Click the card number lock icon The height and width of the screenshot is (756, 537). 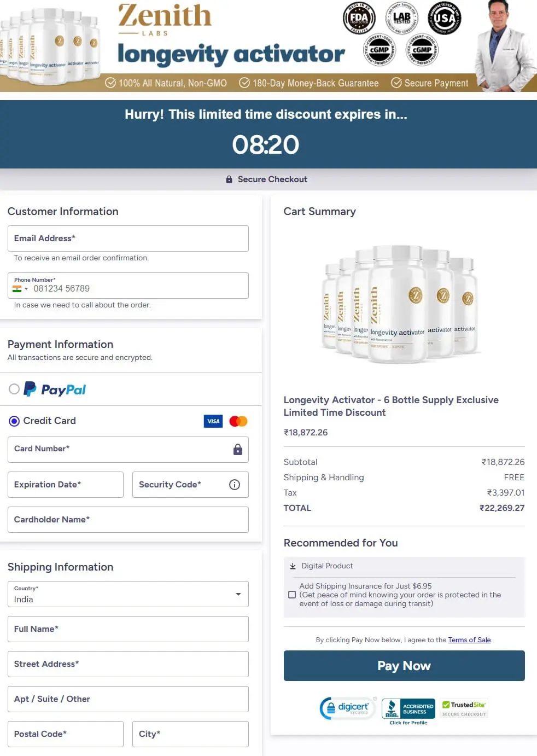pos(238,450)
